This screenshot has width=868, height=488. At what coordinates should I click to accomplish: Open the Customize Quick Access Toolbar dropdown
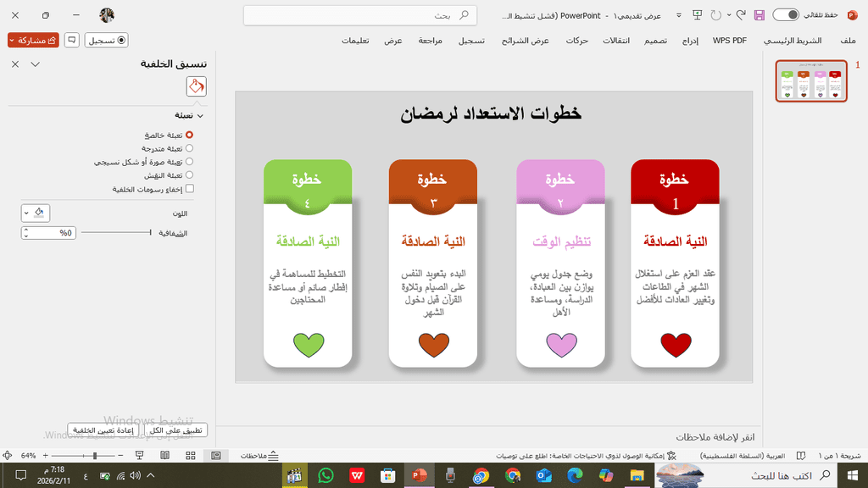679,15
